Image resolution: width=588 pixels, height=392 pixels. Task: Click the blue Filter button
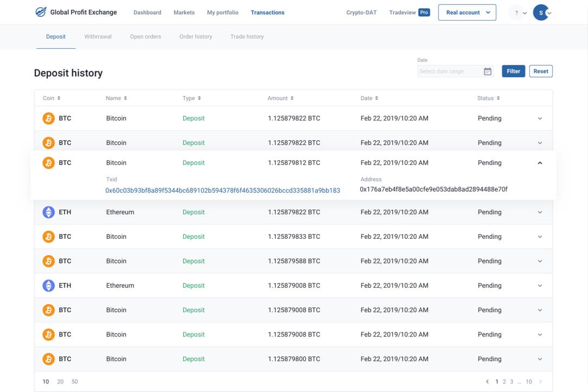point(514,71)
